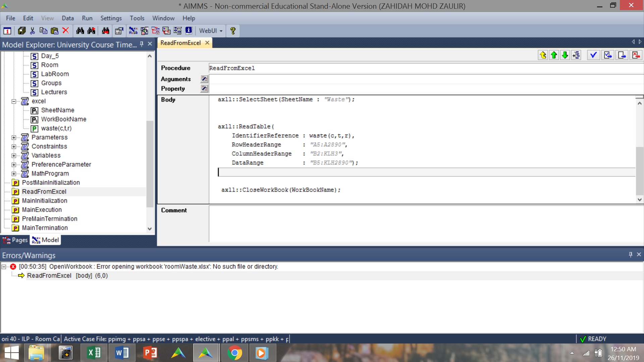The image size is (644, 362).
Task: Open the Property wizard button
Action: [204, 88]
